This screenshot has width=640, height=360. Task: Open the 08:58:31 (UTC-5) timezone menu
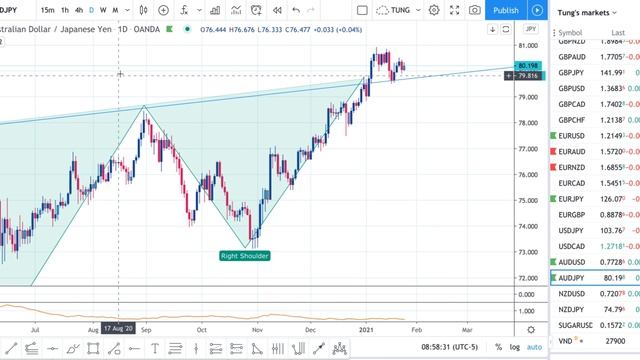[449, 347]
